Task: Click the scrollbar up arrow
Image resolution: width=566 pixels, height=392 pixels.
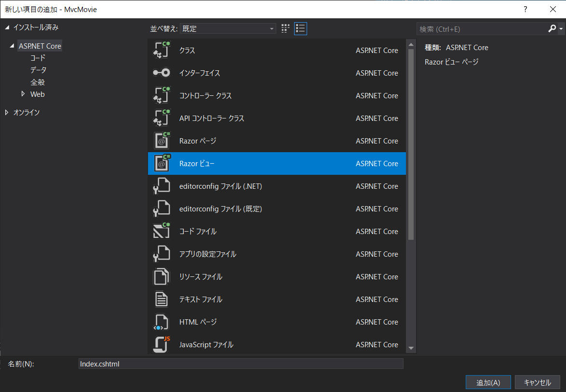Action: (x=411, y=44)
